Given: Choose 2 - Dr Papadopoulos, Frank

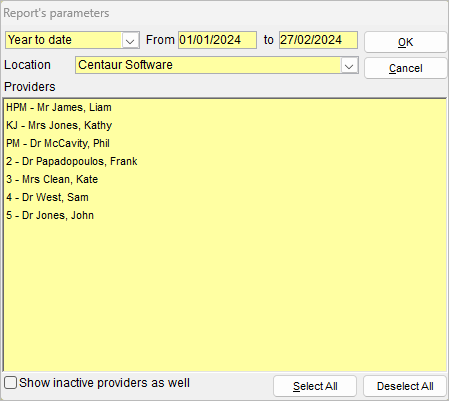Looking at the screenshot, I should (72, 161).
